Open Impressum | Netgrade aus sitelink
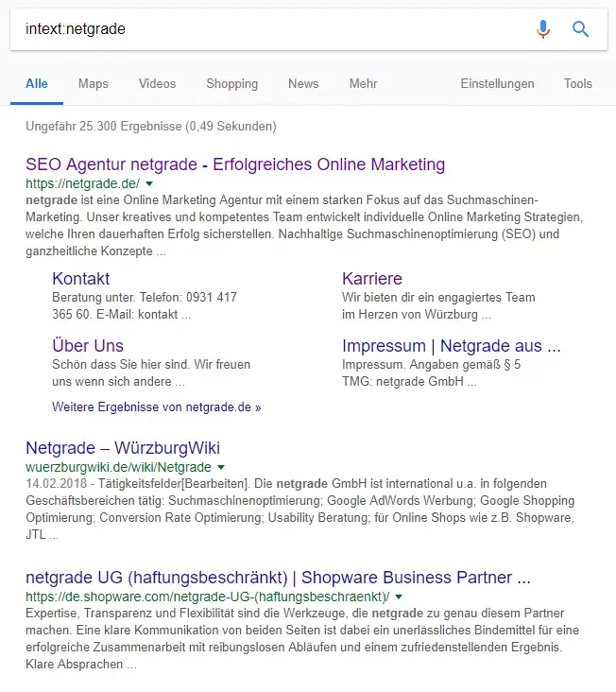 pos(451,345)
